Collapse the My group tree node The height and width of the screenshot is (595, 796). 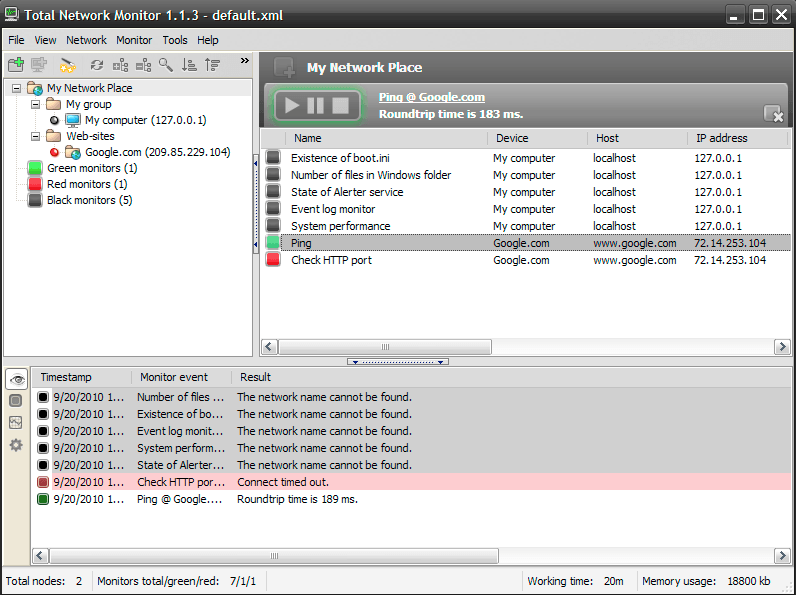(x=35, y=105)
